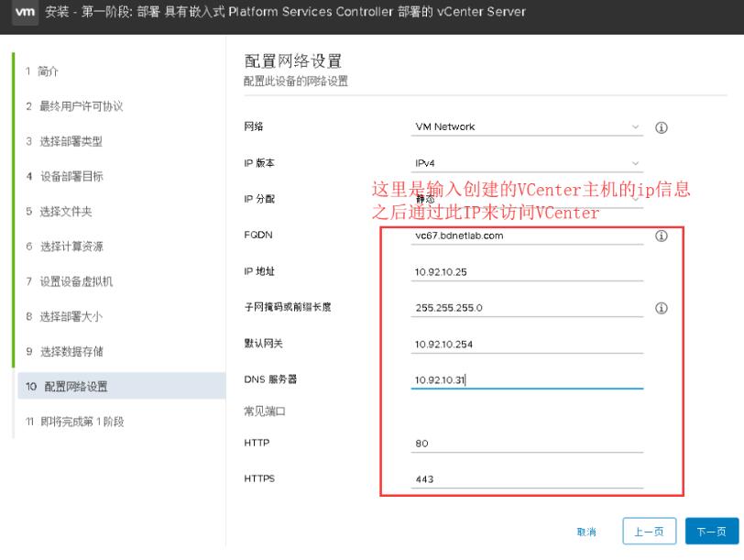Click default gateway field 10.92.10.254
This screenshot has height=560, width=744.
[527, 344]
